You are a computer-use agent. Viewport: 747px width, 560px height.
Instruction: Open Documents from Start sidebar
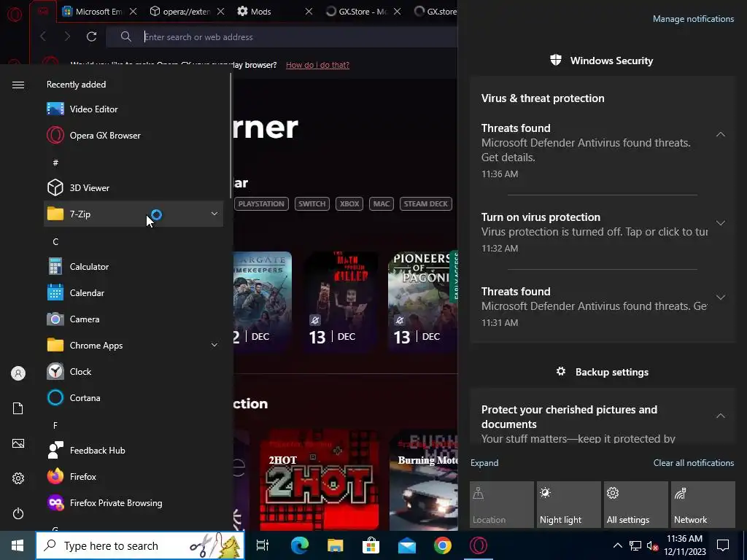[x=18, y=408]
